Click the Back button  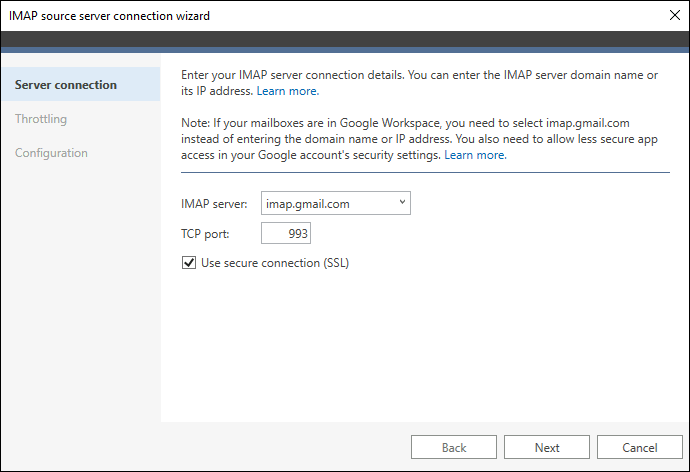(x=454, y=447)
